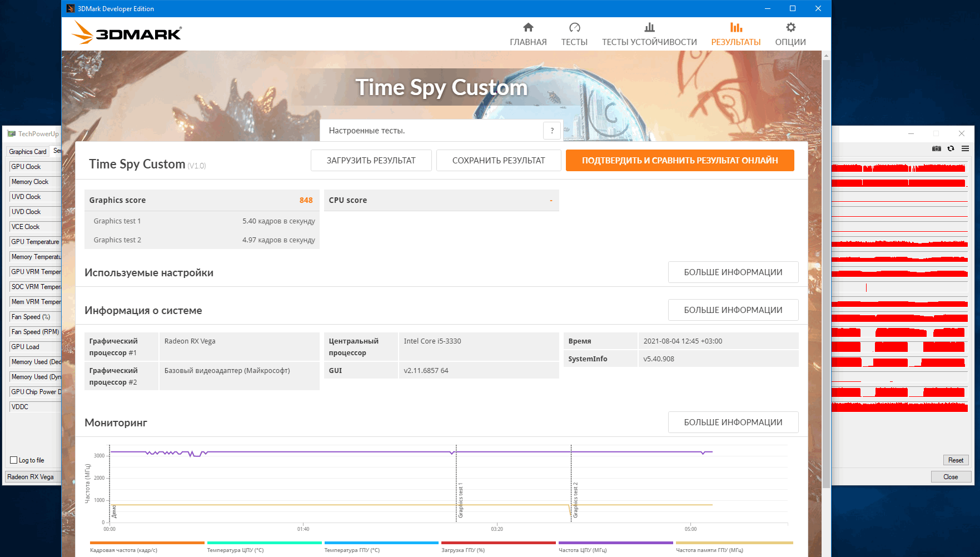Viewport: 980px width, 557px height.
Task: Open the GPU Load sensor dropdown
Action: (36, 346)
